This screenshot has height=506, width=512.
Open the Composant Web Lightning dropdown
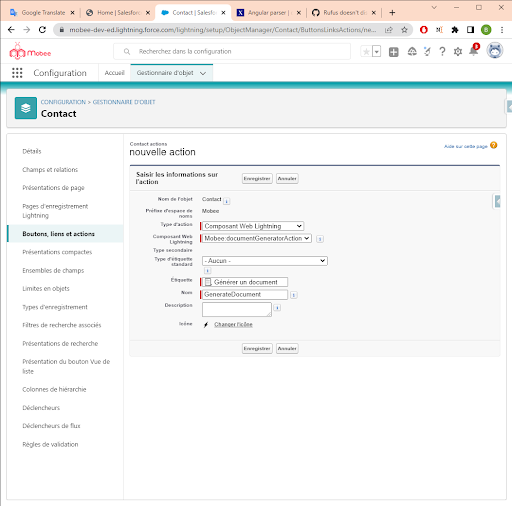pos(257,238)
